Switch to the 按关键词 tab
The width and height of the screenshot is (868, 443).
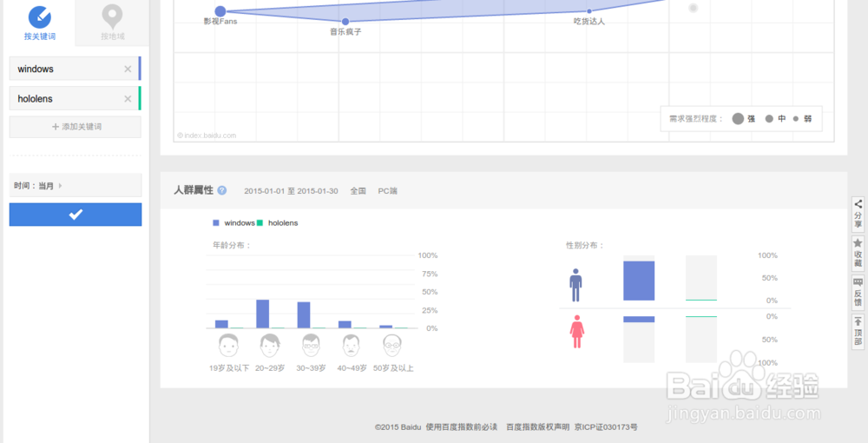click(39, 23)
